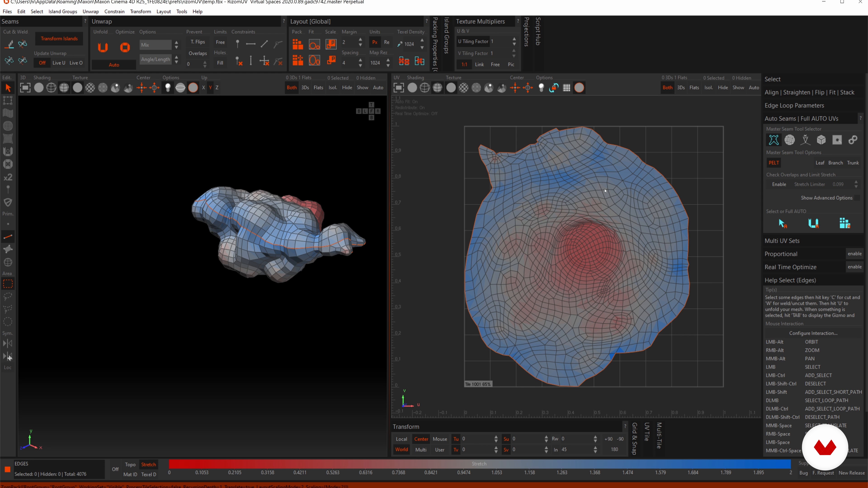Screen dimensions: 868x488
Task: Click the symmetry mirror icon
Action: point(8,343)
